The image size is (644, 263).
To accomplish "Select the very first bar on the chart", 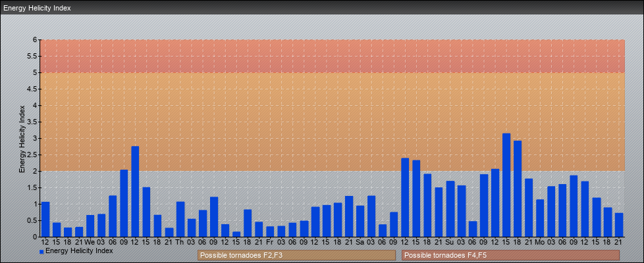I will pyautogui.click(x=45, y=220).
